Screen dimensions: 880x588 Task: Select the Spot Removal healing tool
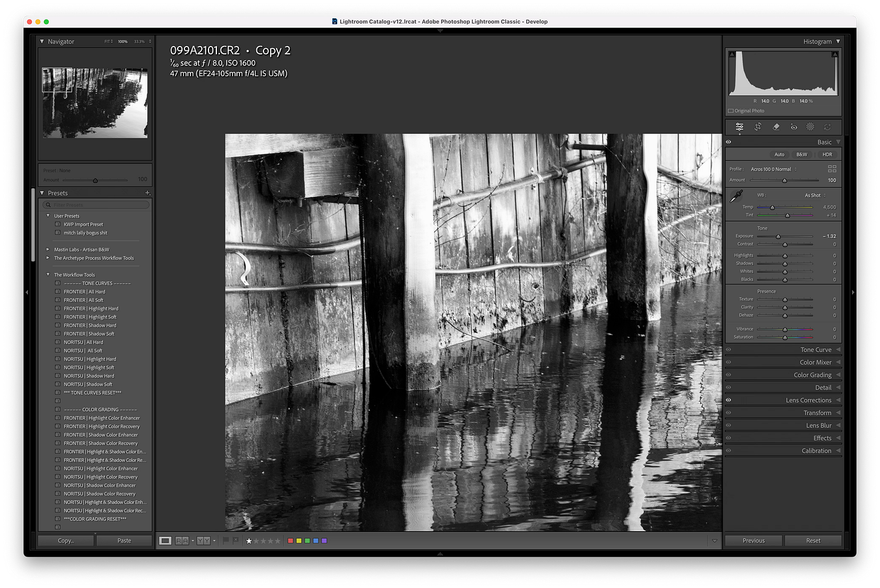776,127
